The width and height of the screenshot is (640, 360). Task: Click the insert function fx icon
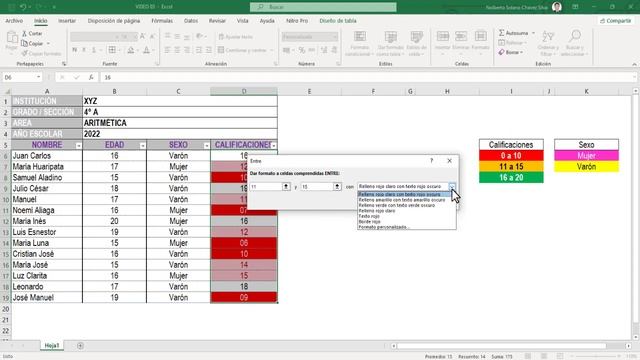pyautogui.click(x=91, y=77)
